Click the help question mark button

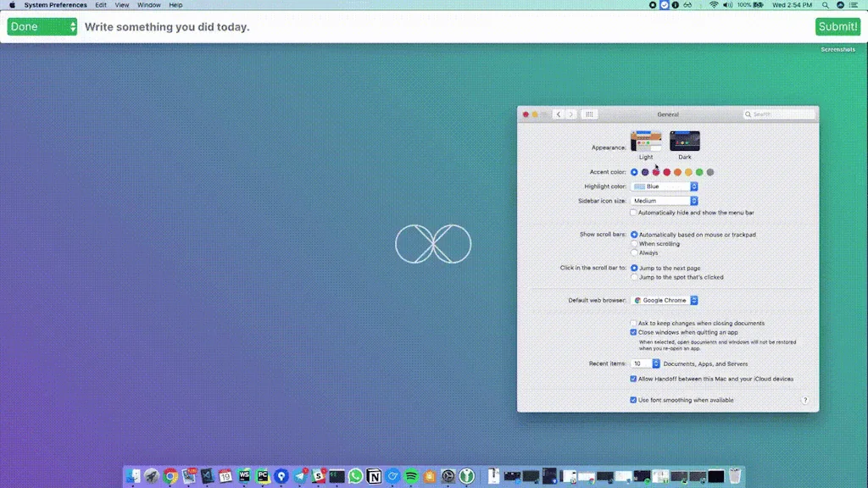pos(804,400)
